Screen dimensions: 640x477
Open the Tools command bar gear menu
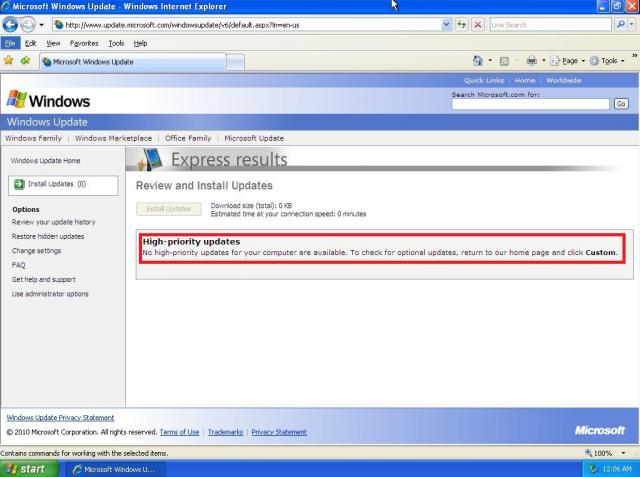pyautogui.click(x=607, y=61)
